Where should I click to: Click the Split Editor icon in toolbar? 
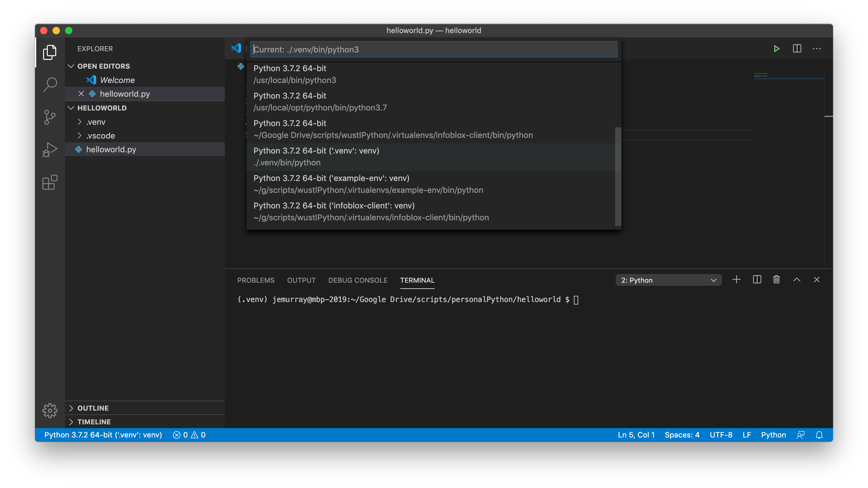click(x=797, y=48)
